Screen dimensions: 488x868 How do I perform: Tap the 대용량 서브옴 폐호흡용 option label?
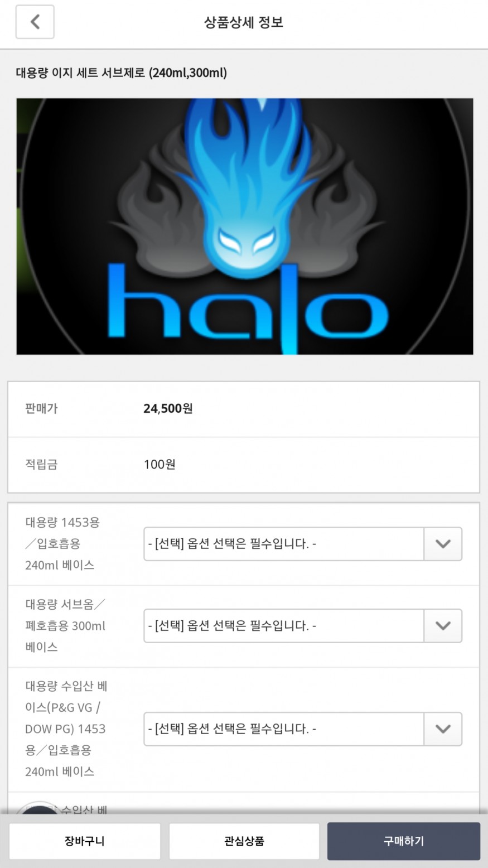tap(65, 626)
